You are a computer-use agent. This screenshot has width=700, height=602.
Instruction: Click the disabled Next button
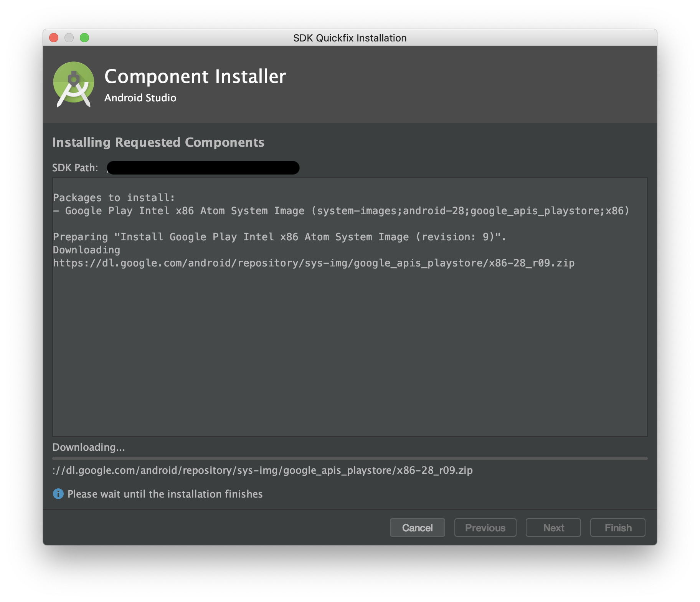point(553,528)
